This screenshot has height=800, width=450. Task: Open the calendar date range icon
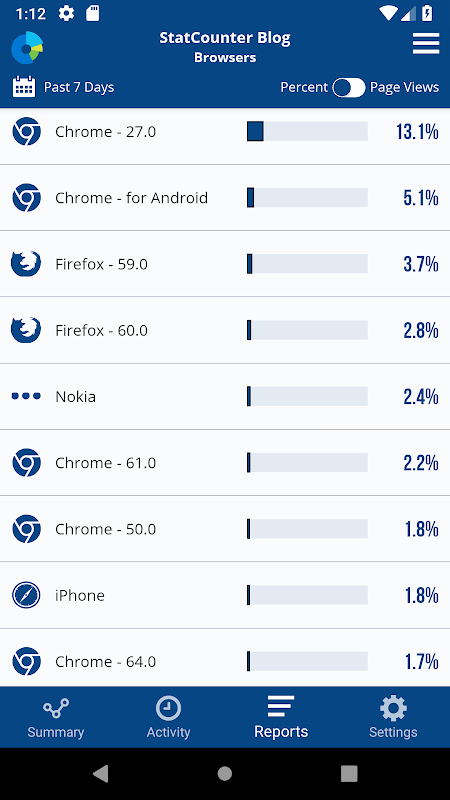pyautogui.click(x=24, y=87)
